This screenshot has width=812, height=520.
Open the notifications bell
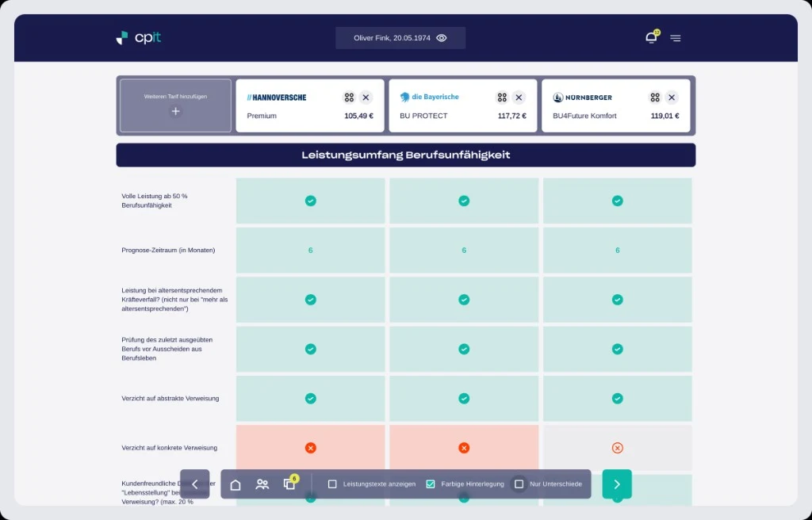(651, 38)
